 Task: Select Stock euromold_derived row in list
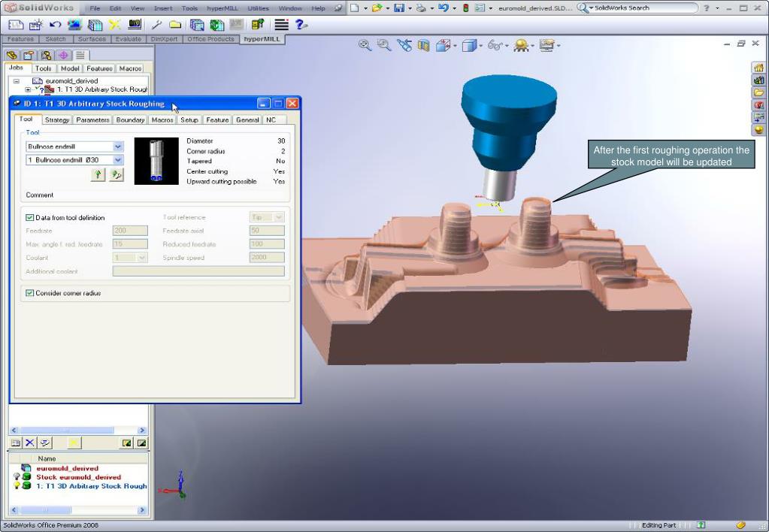[x=78, y=476]
